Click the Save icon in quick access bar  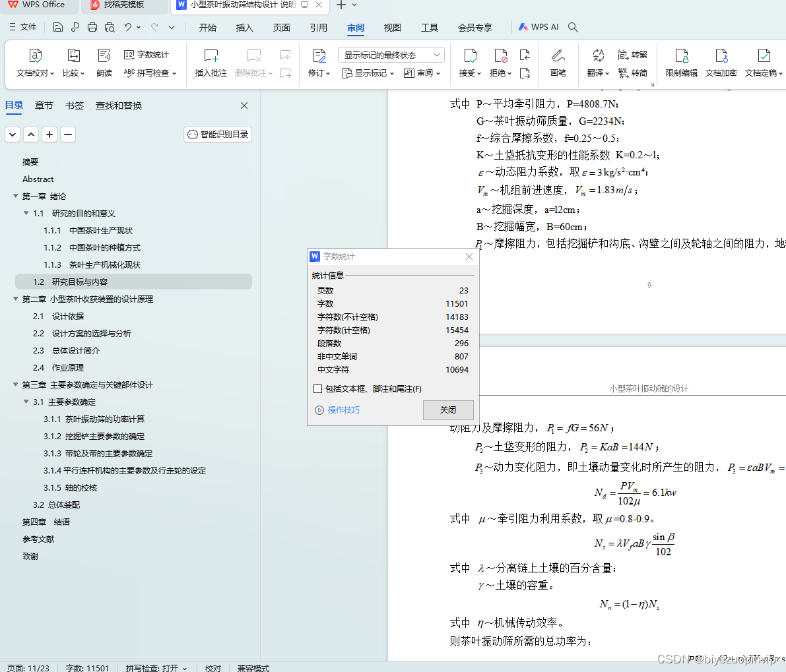tap(57, 27)
